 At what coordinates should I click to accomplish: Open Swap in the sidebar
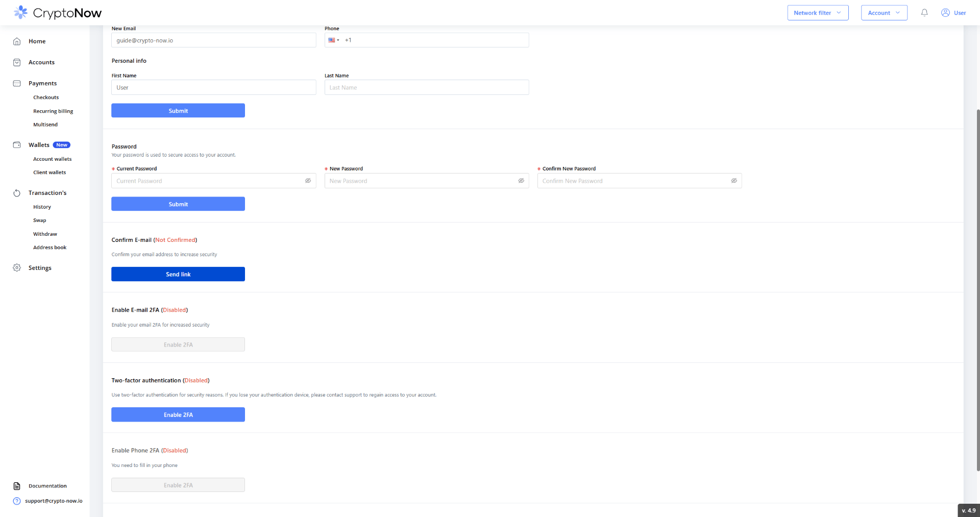click(40, 220)
